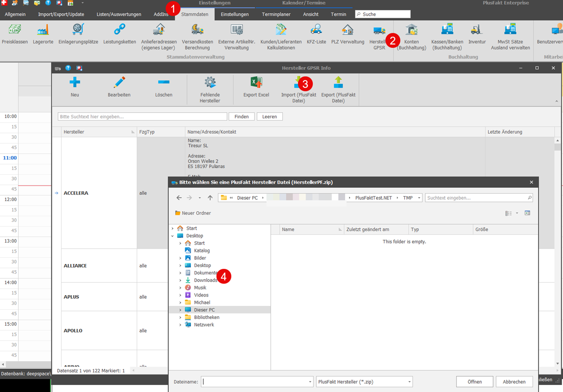Screen dimensions: 563x392
Task: Open MwSt Sätze Ausland verwalten
Action: click(510, 37)
